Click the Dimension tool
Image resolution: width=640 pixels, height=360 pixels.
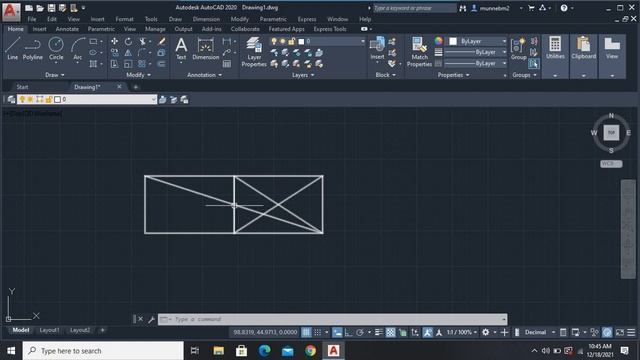(x=205, y=49)
